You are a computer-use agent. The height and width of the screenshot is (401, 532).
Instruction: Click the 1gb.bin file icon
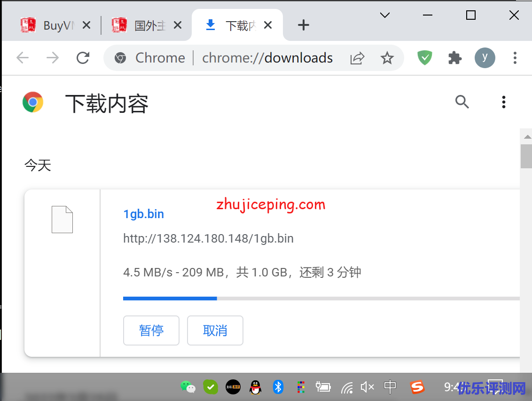click(x=62, y=220)
